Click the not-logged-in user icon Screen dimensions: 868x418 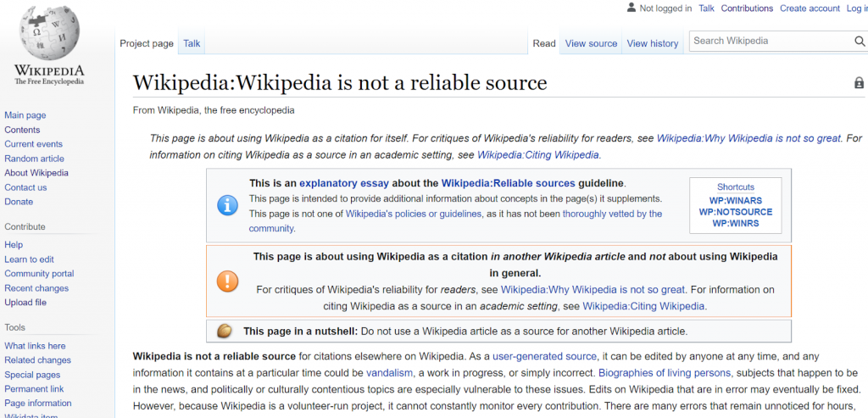(x=631, y=8)
